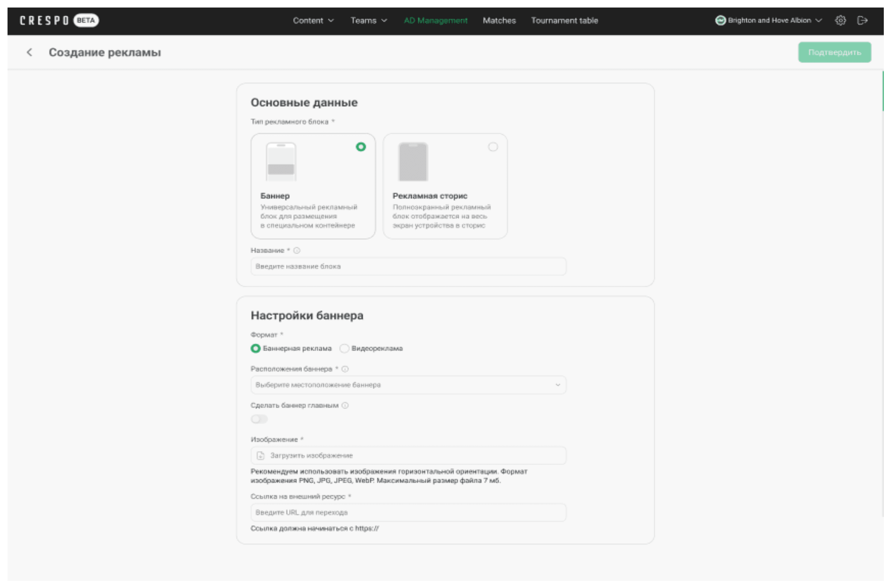The height and width of the screenshot is (588, 891).
Task: Click the back arrow next to Создание рекламы
Action: coord(29,52)
